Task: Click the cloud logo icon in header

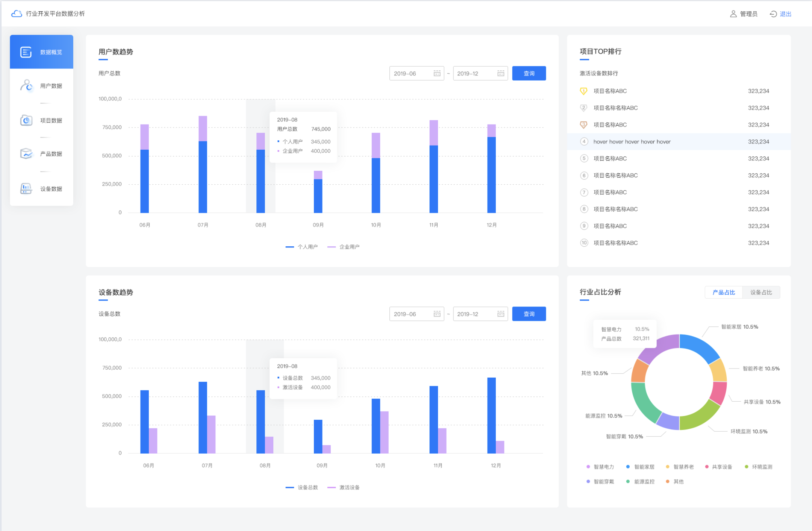Action: click(x=17, y=14)
